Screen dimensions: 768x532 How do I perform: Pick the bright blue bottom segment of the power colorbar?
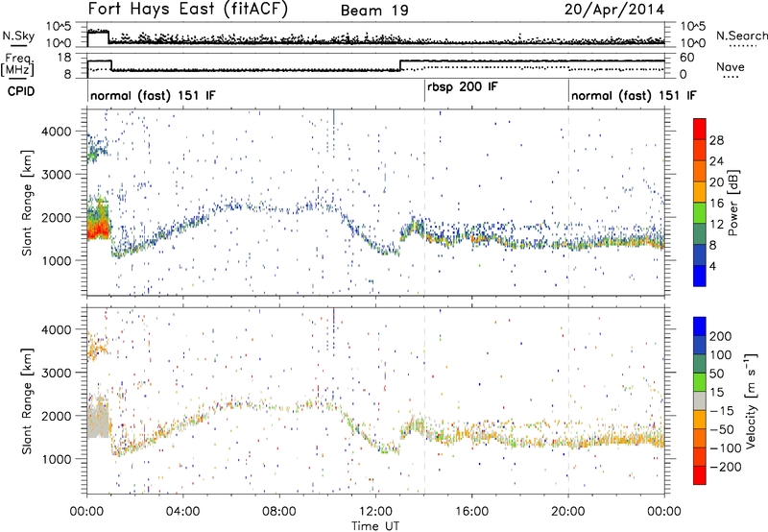click(700, 276)
